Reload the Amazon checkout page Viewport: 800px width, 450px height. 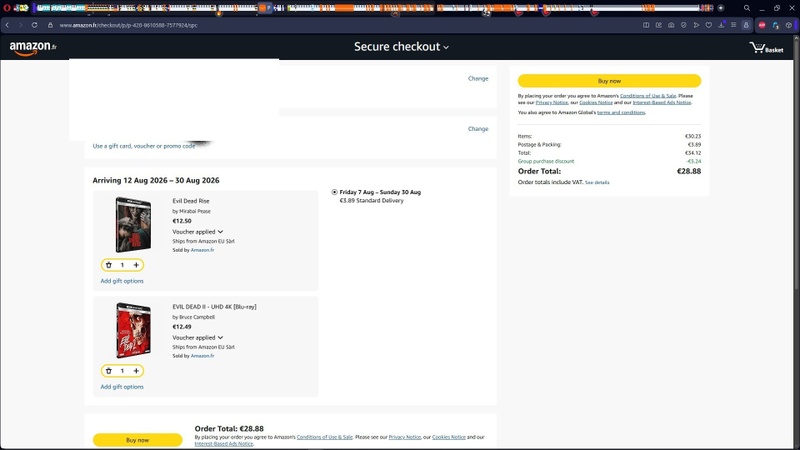pyautogui.click(x=34, y=25)
